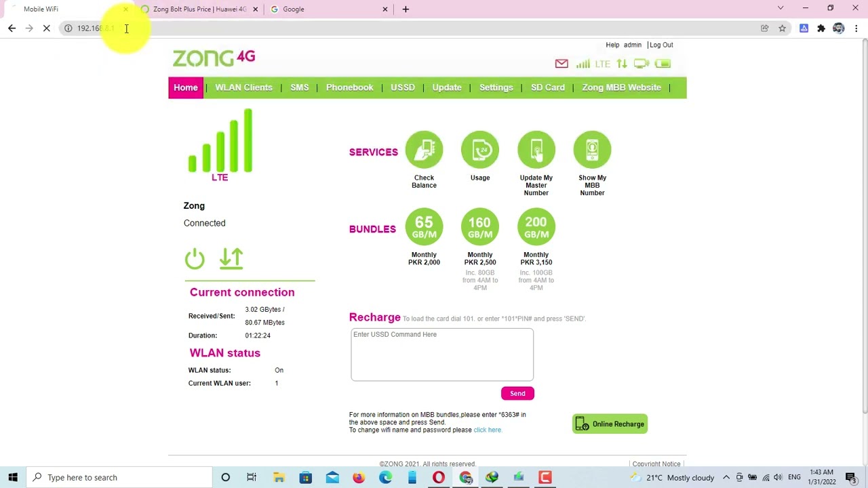This screenshot has height=488, width=868.
Task: Click the Windows taskbar search box
Action: (119, 477)
